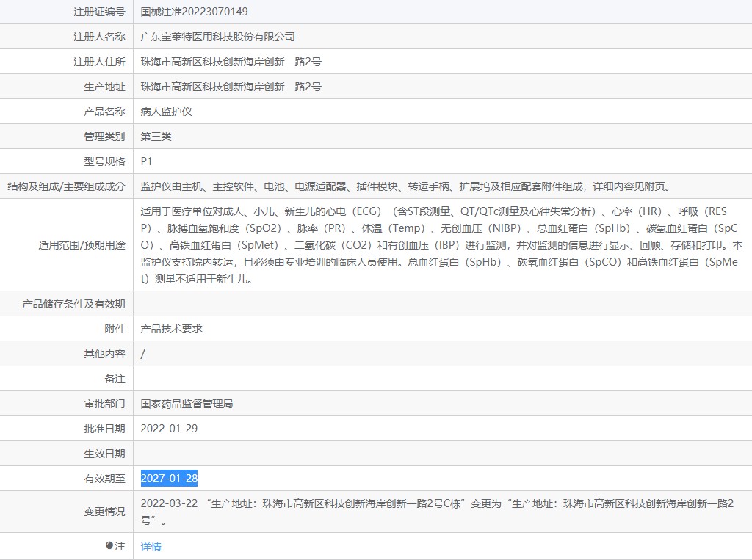
Task: Click the 型号规格 label
Action: pyautogui.click(x=104, y=161)
